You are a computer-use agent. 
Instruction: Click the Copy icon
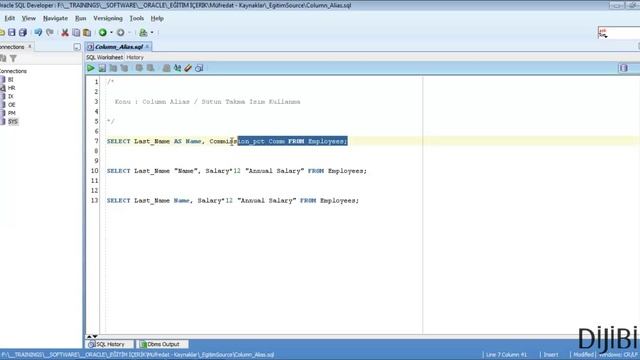[76, 32]
